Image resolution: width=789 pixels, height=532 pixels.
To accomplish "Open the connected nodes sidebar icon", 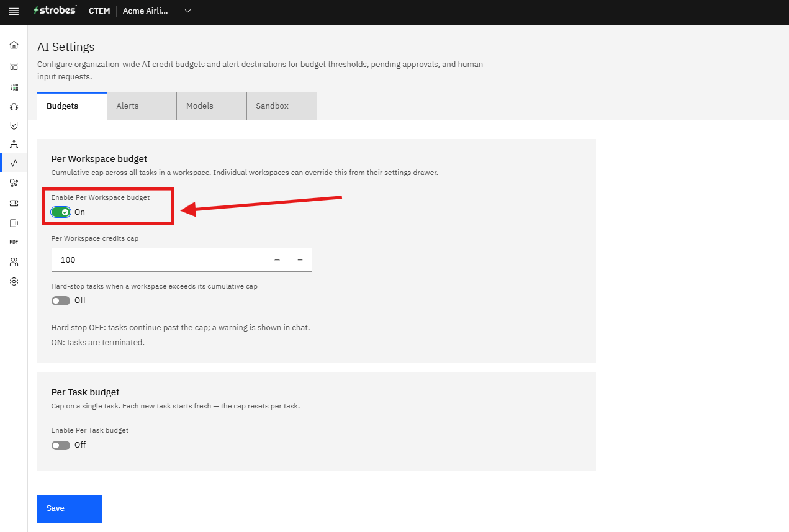I will pyautogui.click(x=14, y=183).
